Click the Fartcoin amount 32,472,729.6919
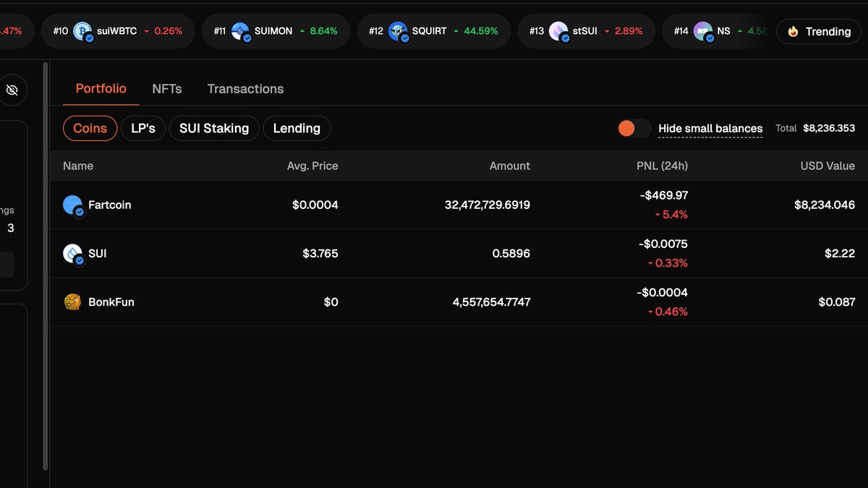Viewport: 868px width, 488px height. (488, 205)
